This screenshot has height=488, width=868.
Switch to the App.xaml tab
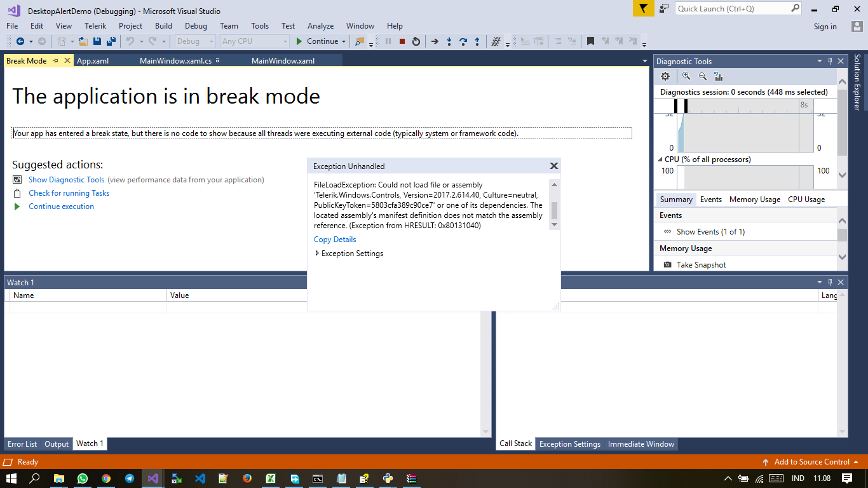click(x=93, y=61)
